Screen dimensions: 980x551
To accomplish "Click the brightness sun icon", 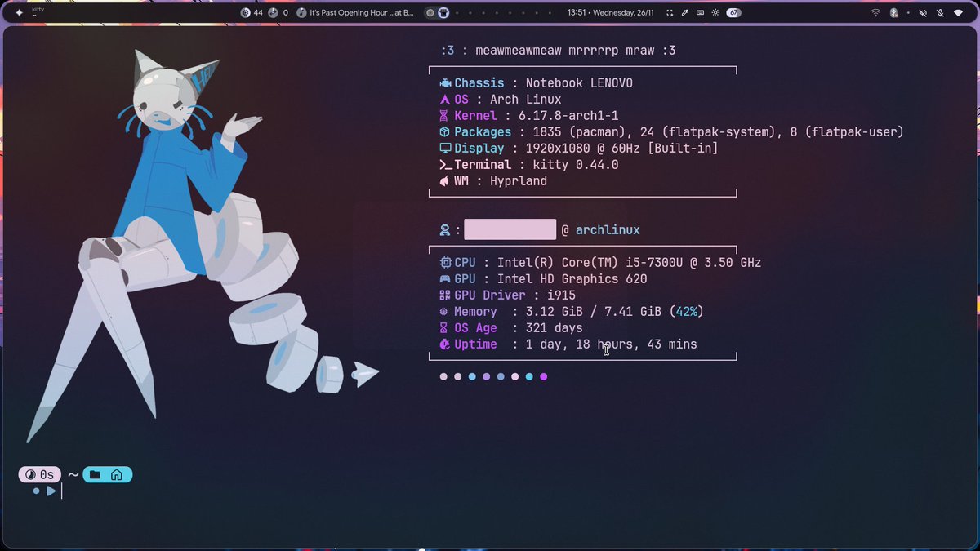I will pos(715,13).
